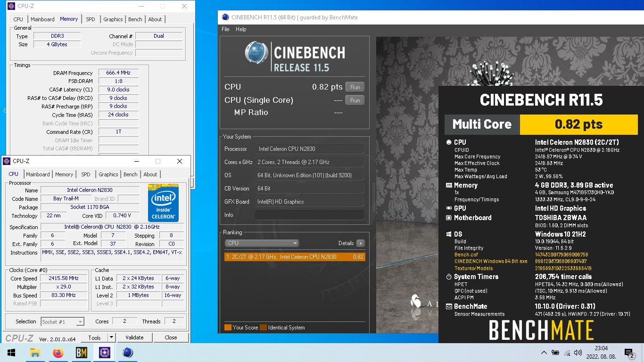Open the SPD tab in back CPU-Z window
The width and height of the screenshot is (644, 362).
(x=91, y=19)
